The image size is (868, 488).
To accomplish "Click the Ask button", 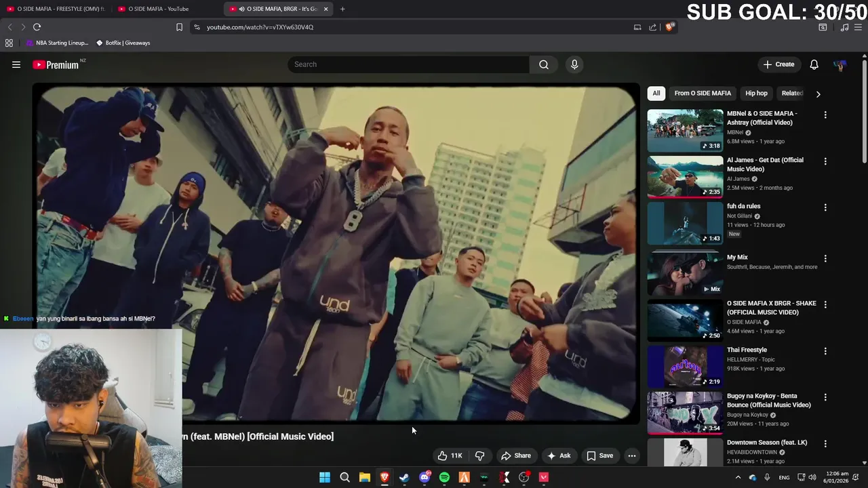I will (x=559, y=455).
